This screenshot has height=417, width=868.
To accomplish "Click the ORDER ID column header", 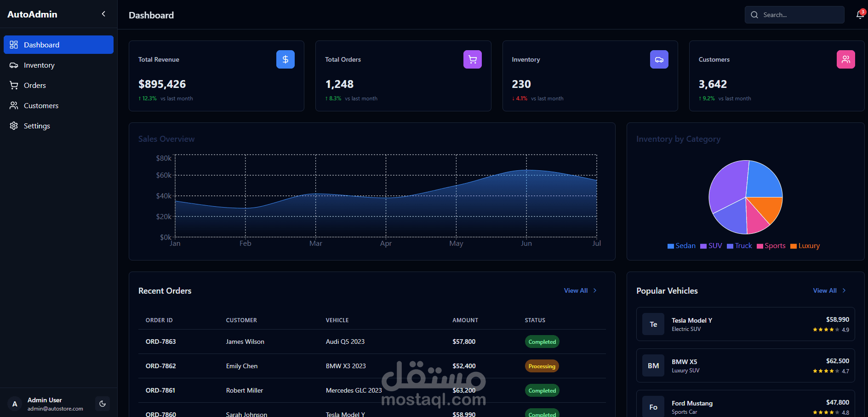I will click(x=159, y=320).
